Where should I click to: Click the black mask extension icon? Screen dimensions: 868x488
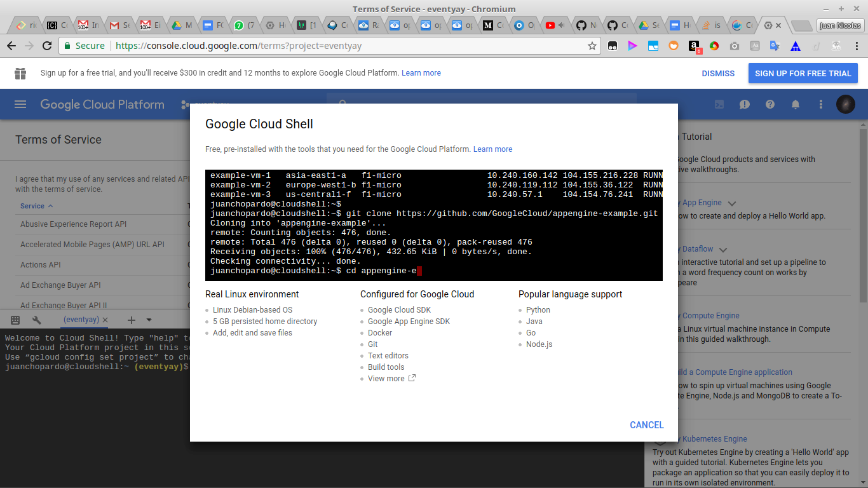pyautogui.click(x=613, y=46)
